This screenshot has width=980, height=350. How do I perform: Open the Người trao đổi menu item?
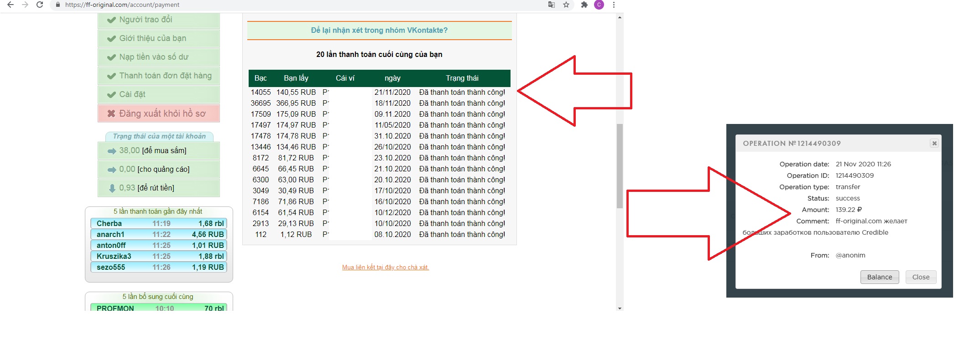pos(159,20)
